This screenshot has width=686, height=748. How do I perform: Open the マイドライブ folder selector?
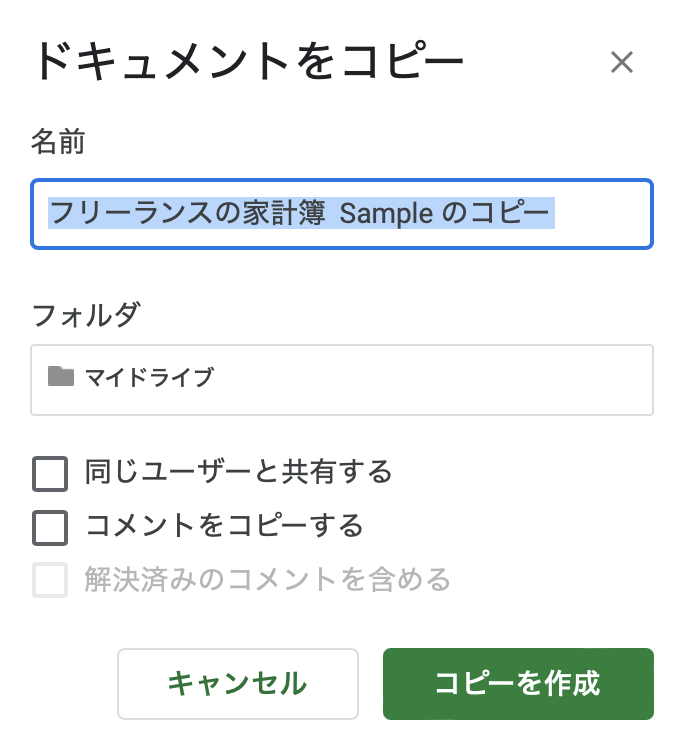coord(342,380)
